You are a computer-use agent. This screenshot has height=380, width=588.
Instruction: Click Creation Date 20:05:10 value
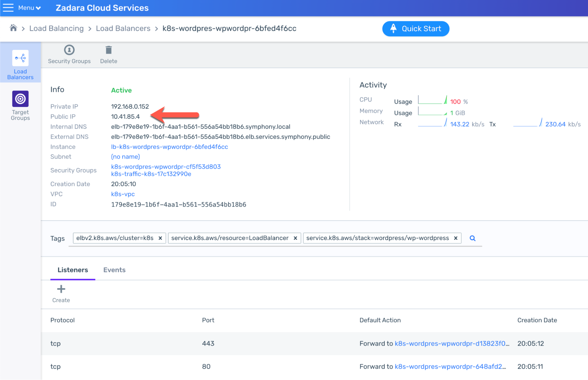(x=124, y=184)
